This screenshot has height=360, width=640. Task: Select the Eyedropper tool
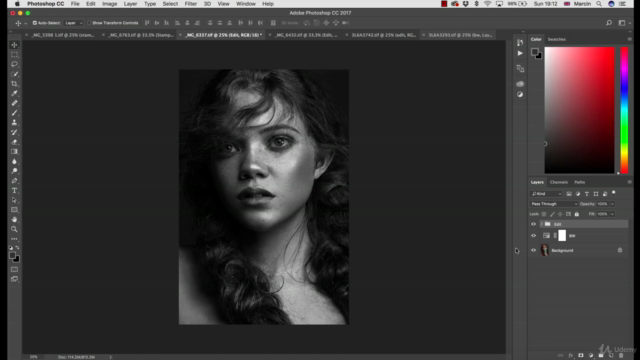(14, 93)
